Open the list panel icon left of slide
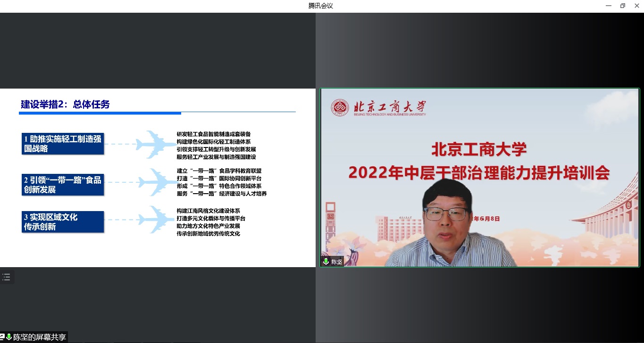Viewport: 644px width, 343px height. click(x=6, y=278)
